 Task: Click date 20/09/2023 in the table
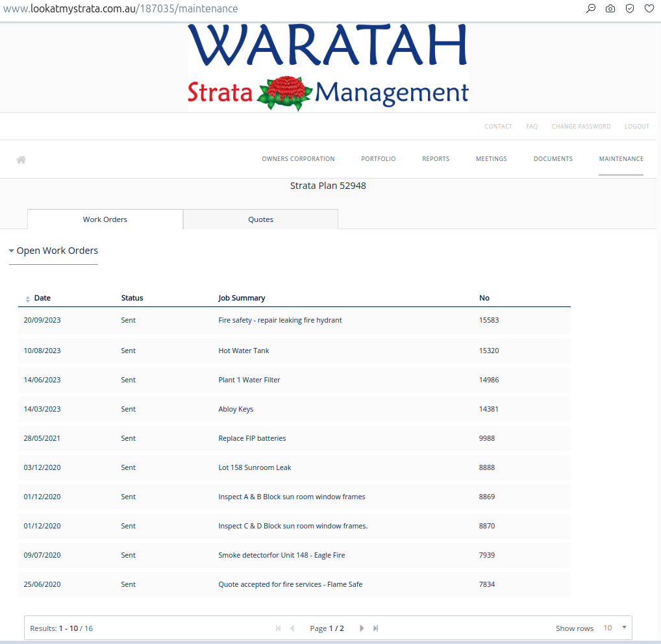pos(42,320)
